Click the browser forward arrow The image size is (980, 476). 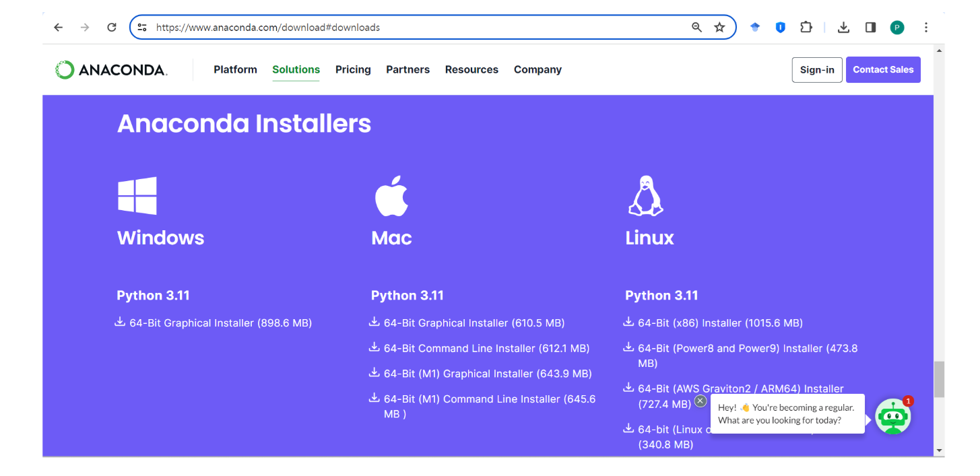click(x=85, y=28)
